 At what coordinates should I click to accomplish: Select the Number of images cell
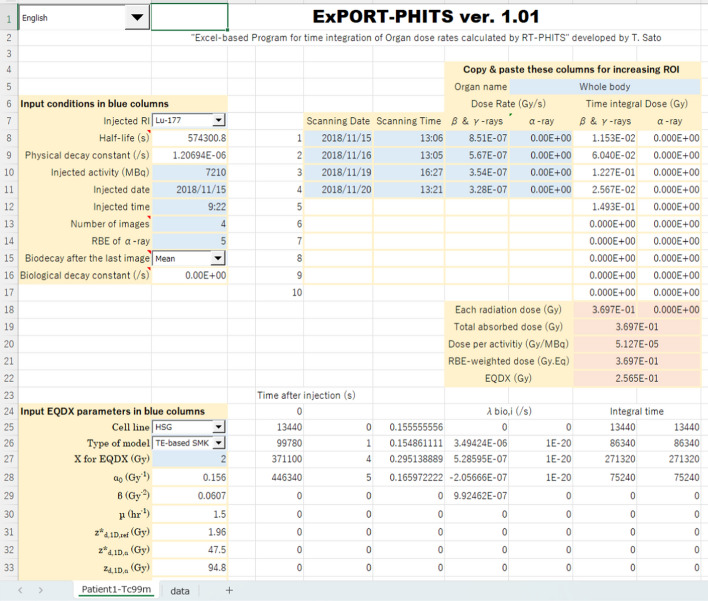click(x=190, y=224)
